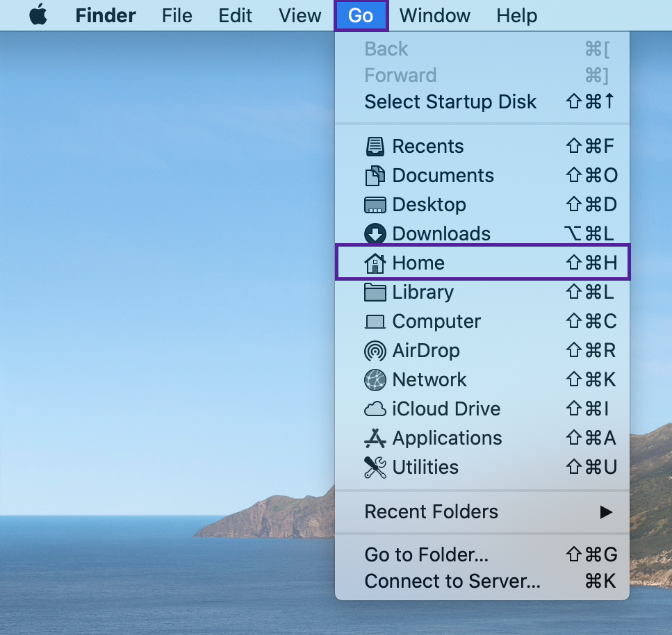Open the View menu

[300, 15]
